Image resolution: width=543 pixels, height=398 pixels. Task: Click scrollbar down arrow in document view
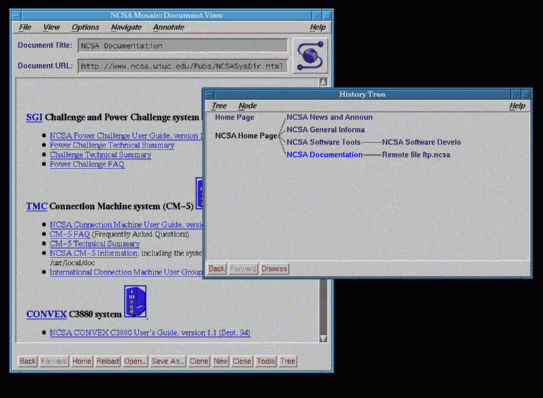(x=323, y=338)
